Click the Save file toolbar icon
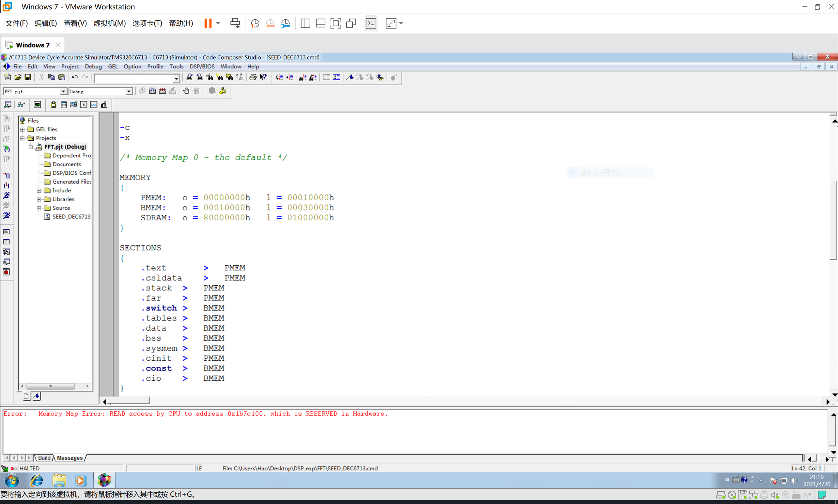 (28, 77)
